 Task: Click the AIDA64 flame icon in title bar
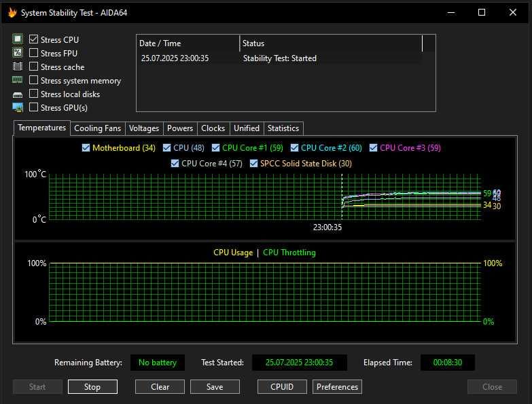pos(12,13)
